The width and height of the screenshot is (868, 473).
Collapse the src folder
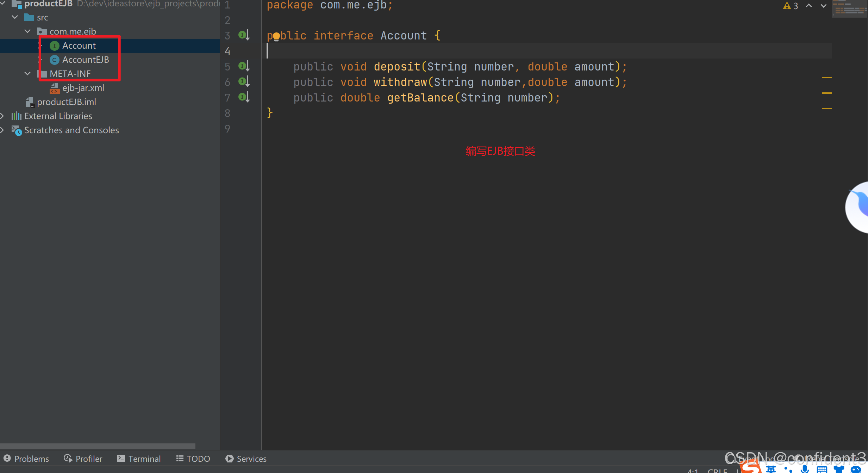tap(15, 17)
